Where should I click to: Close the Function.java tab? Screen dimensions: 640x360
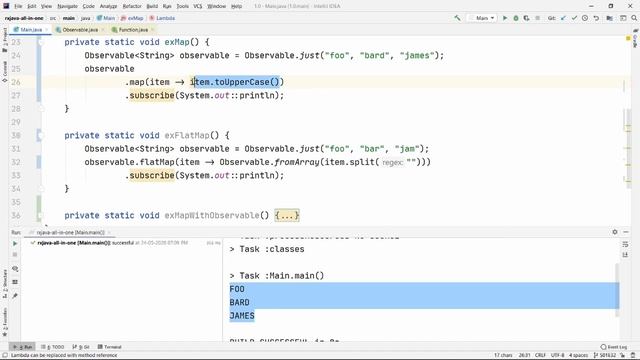pyautogui.click(x=153, y=30)
